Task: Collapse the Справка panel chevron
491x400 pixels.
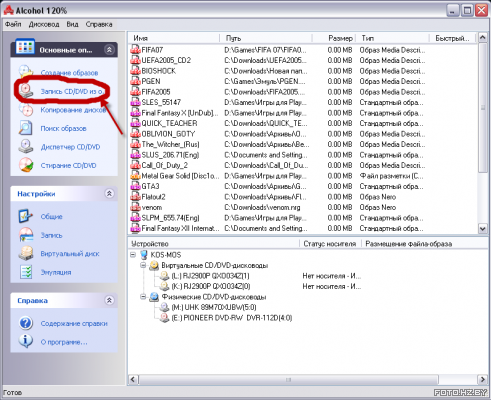Action: 109,300
